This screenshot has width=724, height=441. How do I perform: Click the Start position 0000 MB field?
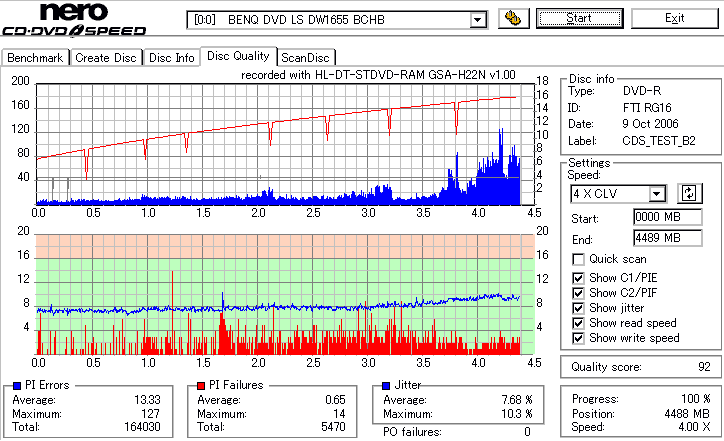click(x=668, y=217)
